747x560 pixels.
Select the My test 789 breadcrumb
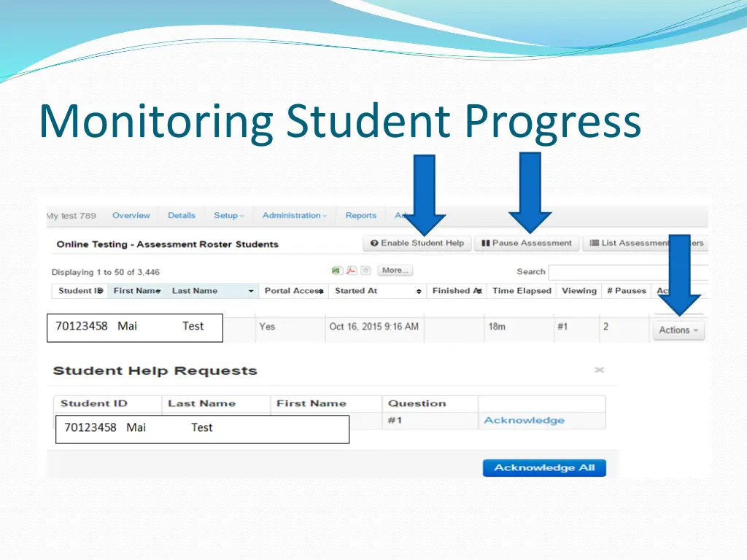point(71,216)
